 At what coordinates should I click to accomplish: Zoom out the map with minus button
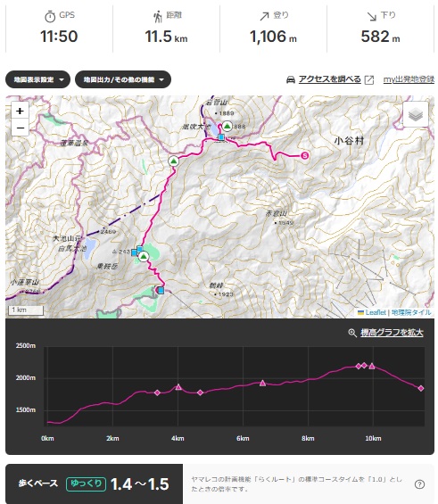(x=20, y=128)
